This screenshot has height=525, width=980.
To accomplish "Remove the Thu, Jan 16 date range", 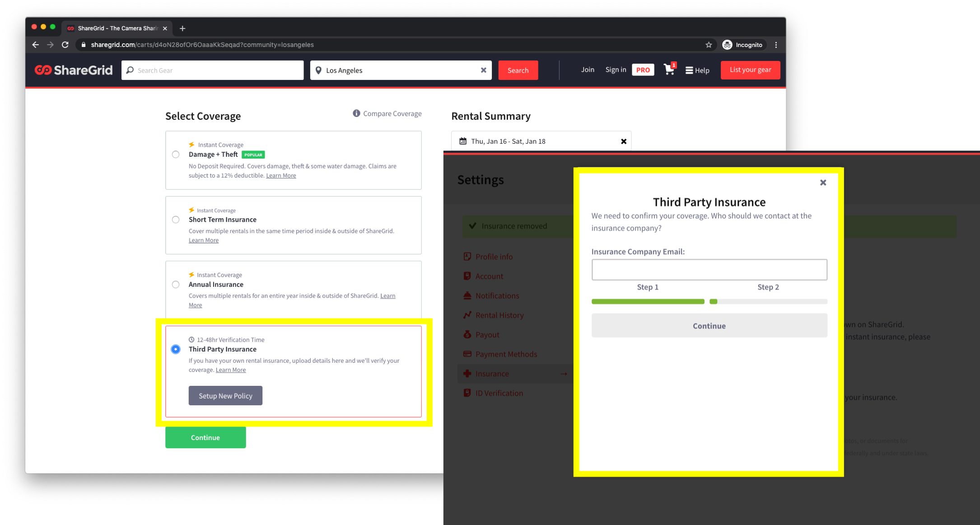I will 623,141.
